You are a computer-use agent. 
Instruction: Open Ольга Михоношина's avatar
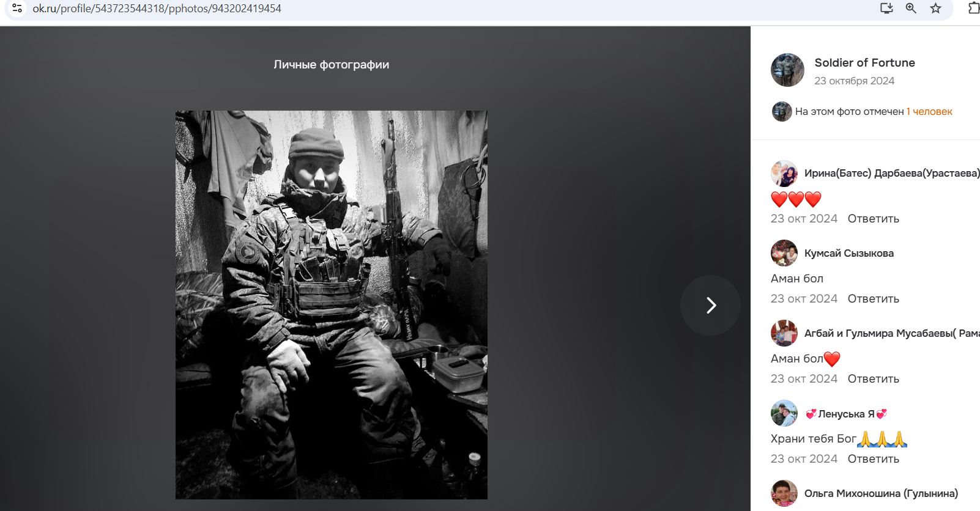pyautogui.click(x=784, y=493)
